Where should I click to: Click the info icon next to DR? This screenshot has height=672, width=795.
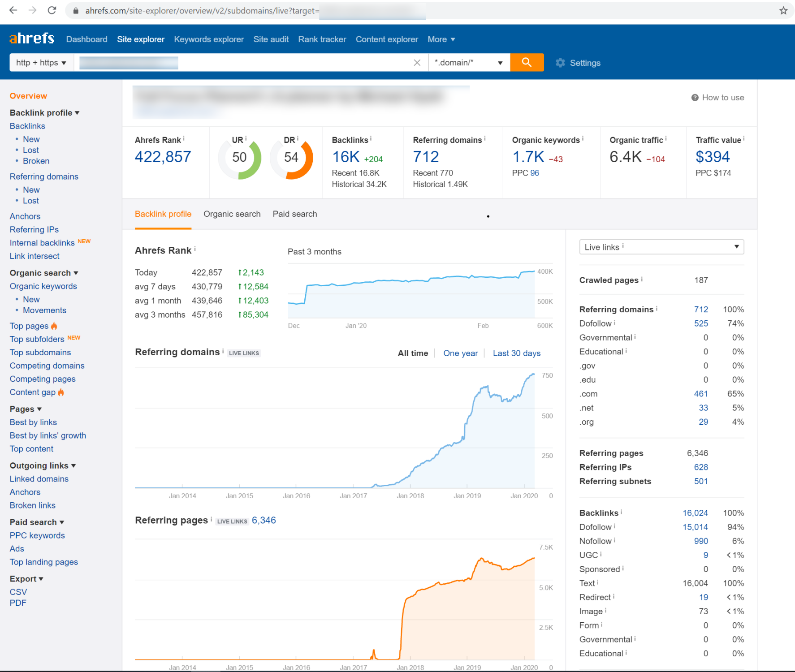coord(298,138)
